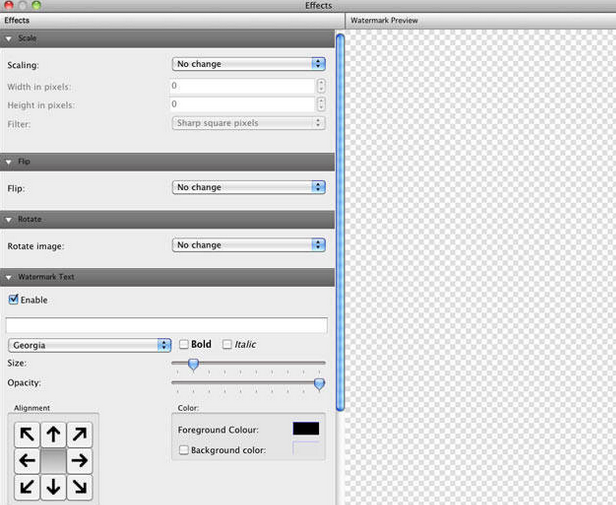Viewport: 616px width, 505px height.
Task: Select the right-pointing alignment arrow
Action: point(79,462)
